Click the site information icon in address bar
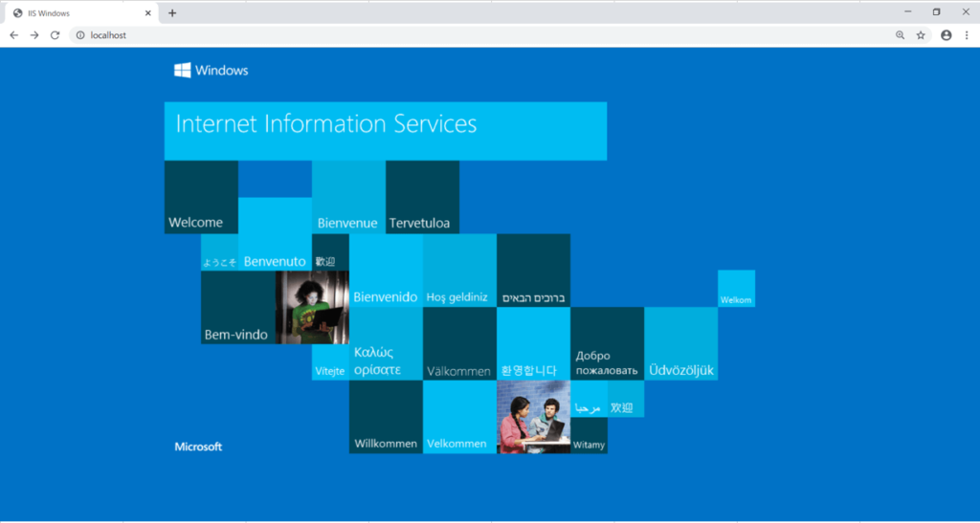The image size is (980, 523). [80, 35]
